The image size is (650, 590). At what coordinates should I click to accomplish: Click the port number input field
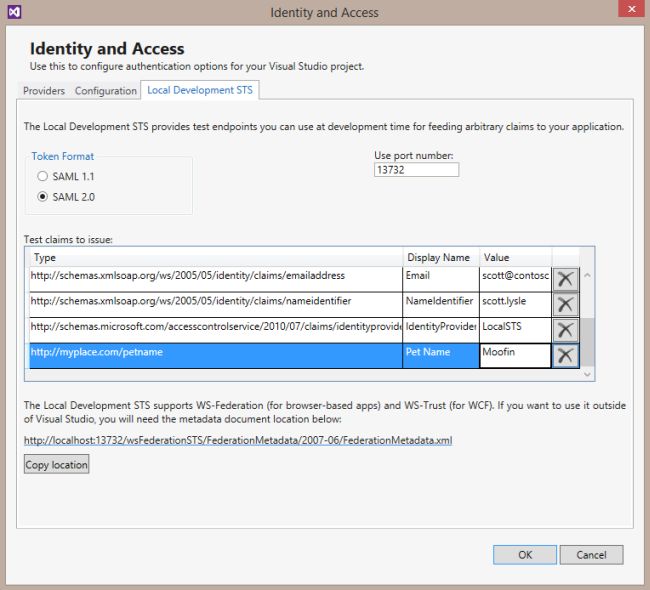tap(416, 170)
